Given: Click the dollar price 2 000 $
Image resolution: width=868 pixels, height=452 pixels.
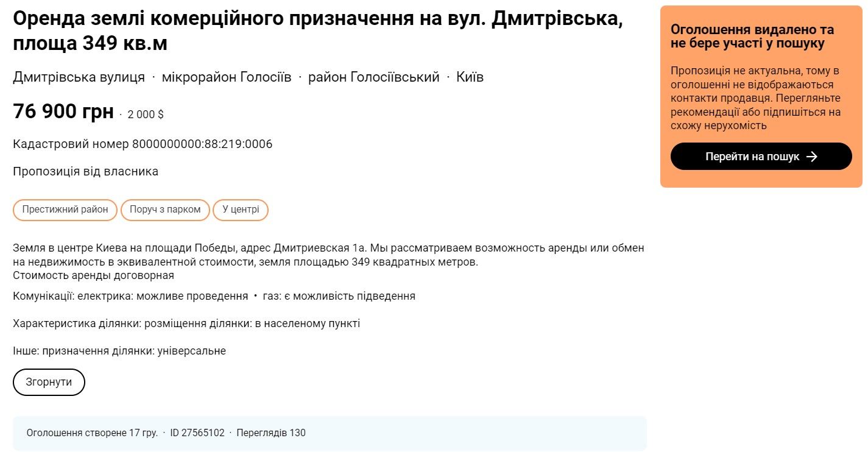Looking at the screenshot, I should click(146, 114).
